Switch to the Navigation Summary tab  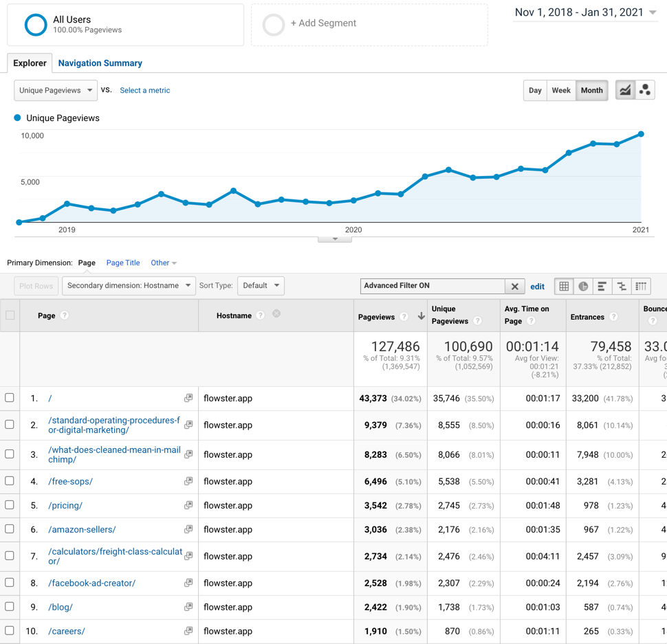point(100,63)
